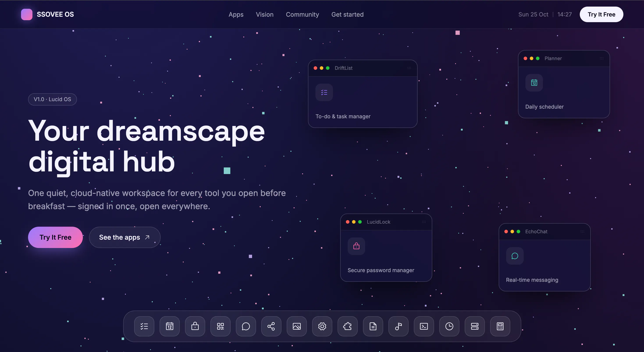
Task: Open the chat bubble app in the dock
Action: pyautogui.click(x=246, y=326)
